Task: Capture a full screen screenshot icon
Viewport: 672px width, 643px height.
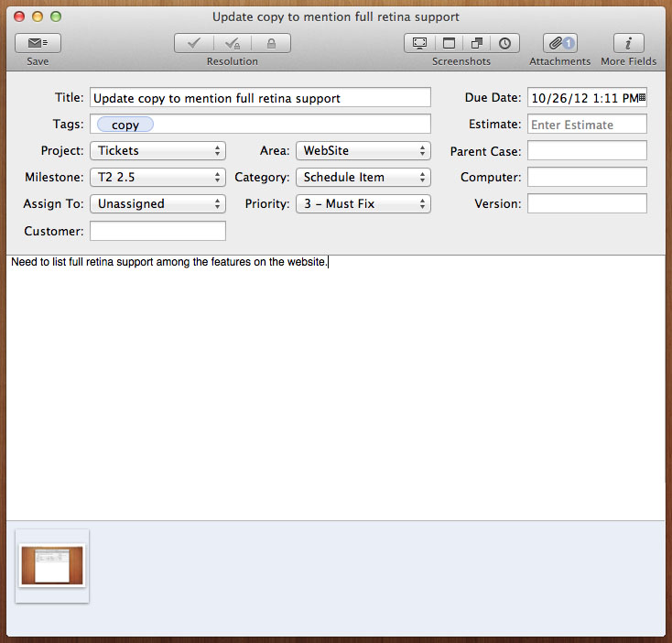Action: pos(419,43)
